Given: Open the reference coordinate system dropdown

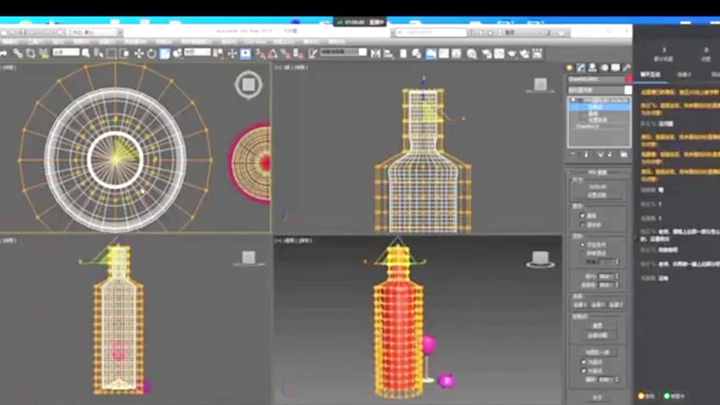Looking at the screenshot, I should [197, 52].
